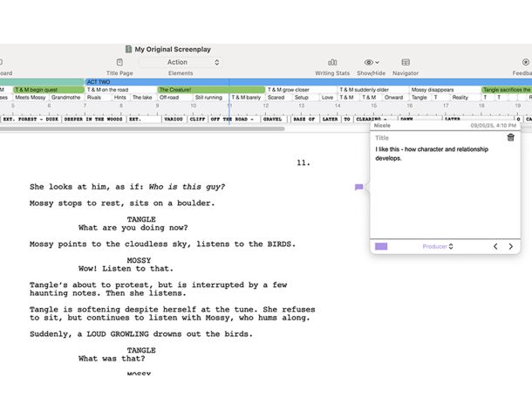Click the note's purple color swatch
This screenshot has height=419, width=532.
coord(381,247)
